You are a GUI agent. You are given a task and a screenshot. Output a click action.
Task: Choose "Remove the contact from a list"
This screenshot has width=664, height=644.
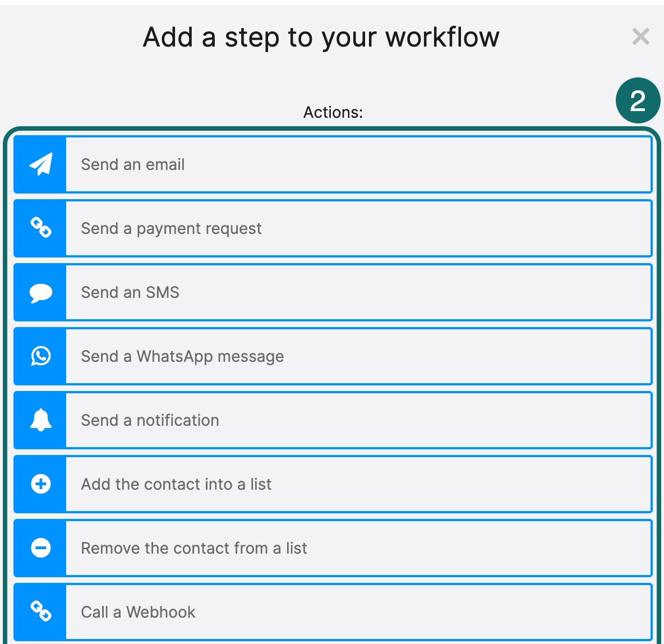coord(195,548)
